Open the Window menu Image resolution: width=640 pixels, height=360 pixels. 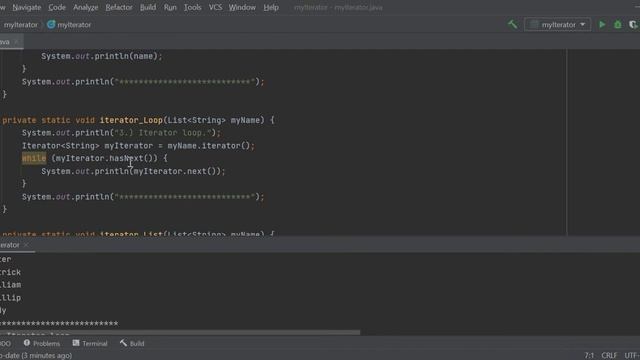tap(242, 7)
